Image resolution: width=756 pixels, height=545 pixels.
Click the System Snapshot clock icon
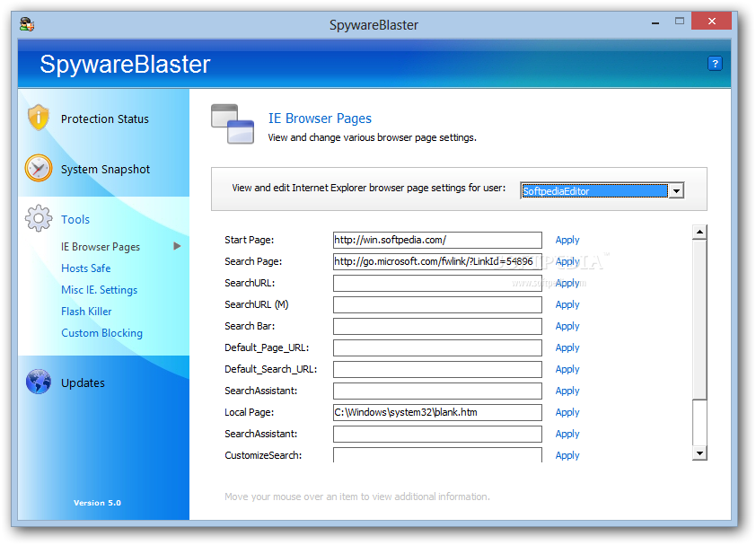[38, 168]
